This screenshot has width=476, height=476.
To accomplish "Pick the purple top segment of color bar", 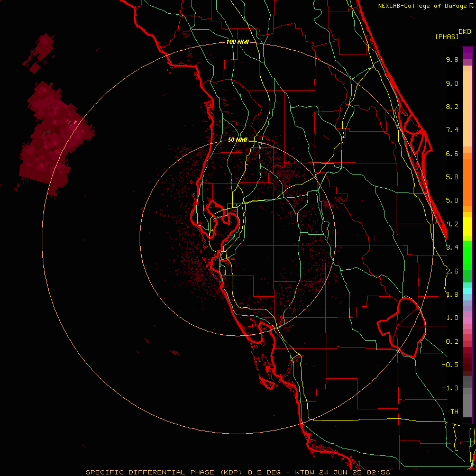I will (467, 53).
